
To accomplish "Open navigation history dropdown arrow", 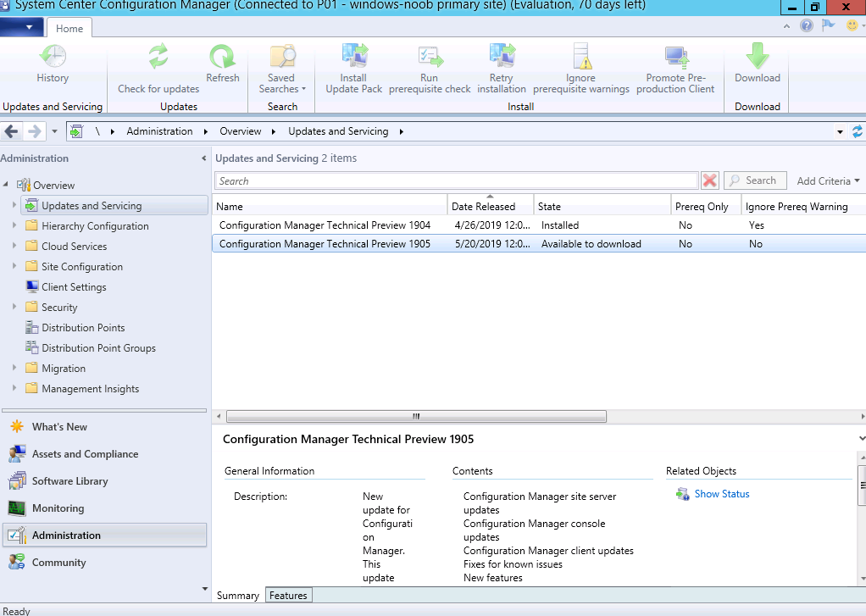I will coord(54,131).
